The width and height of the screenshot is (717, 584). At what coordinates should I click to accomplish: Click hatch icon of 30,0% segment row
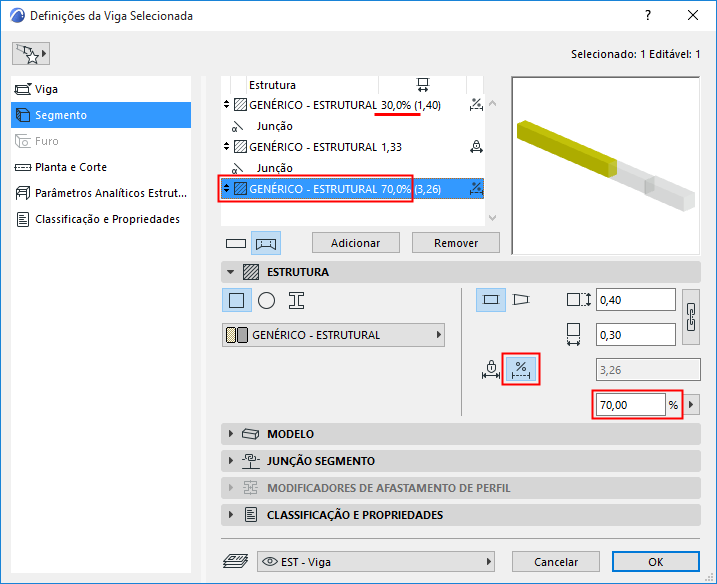(241, 105)
